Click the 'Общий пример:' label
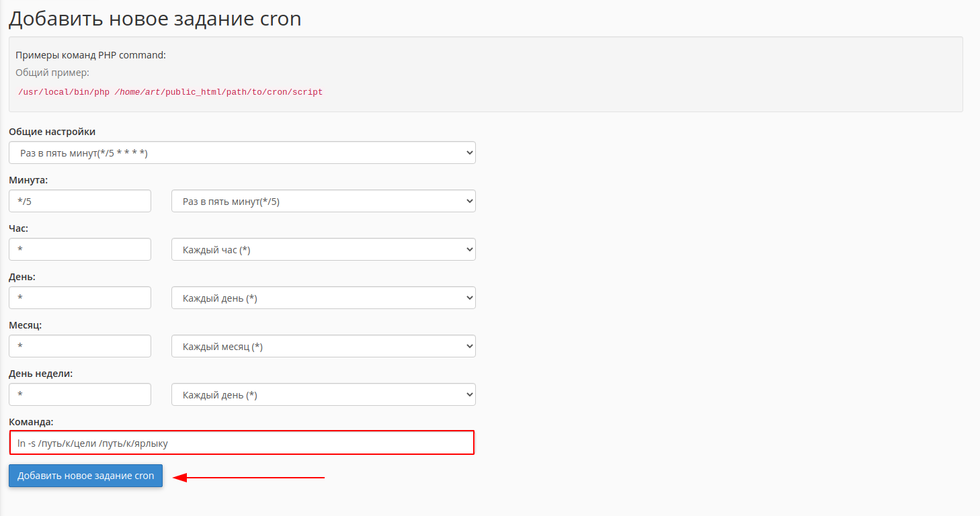980x516 pixels. (x=52, y=73)
